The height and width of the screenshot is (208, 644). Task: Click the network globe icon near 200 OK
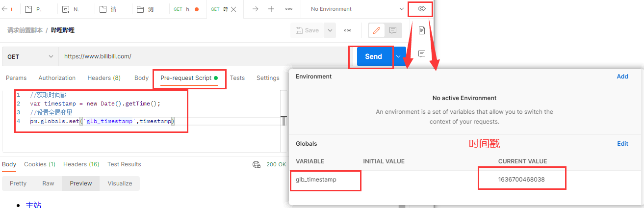coord(256,164)
